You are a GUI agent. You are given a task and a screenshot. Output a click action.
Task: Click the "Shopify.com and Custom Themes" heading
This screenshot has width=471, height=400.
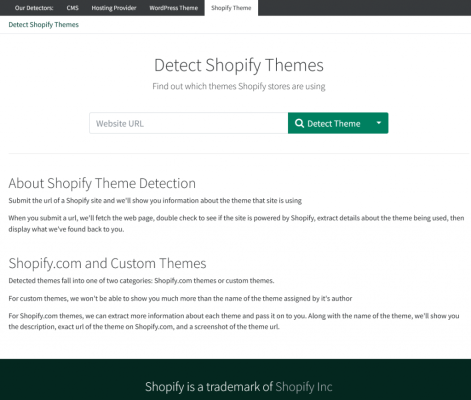(107, 263)
